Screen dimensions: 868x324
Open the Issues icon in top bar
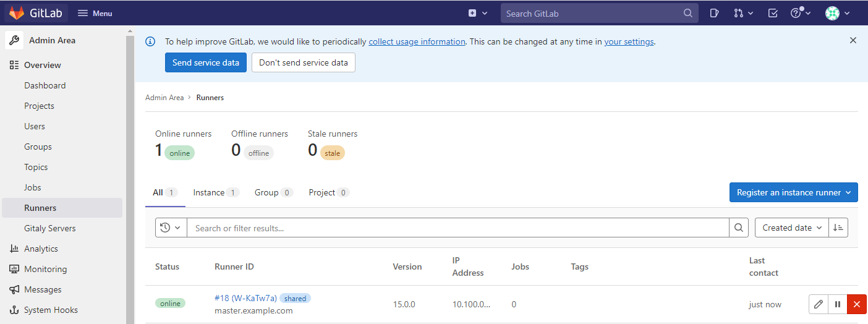point(714,13)
